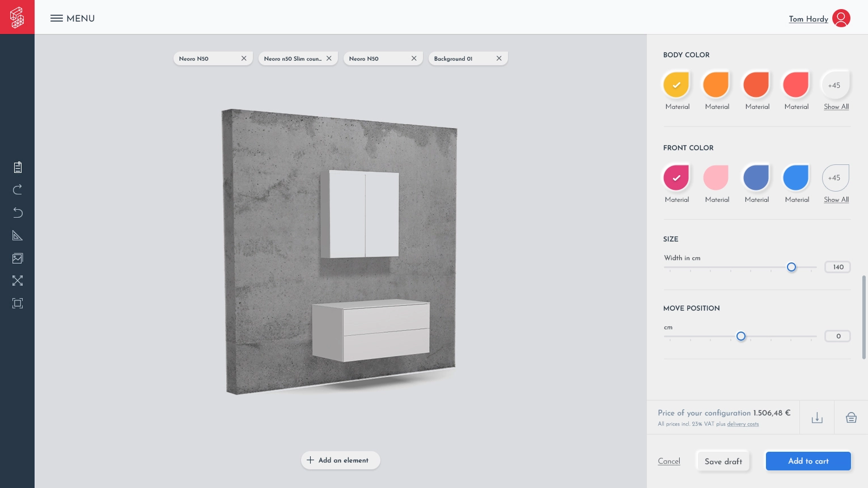Download the configuration
Viewport: 868px width, 488px height.
coord(817,417)
